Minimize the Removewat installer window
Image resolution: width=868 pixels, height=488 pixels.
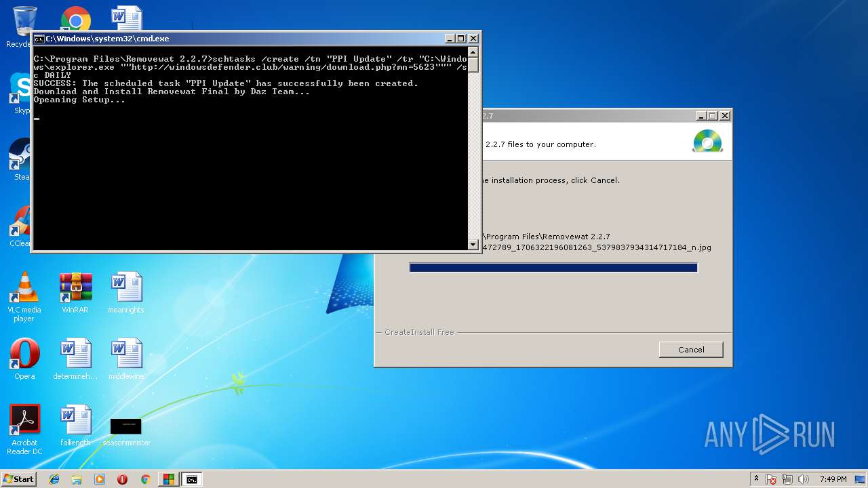pyautogui.click(x=701, y=116)
